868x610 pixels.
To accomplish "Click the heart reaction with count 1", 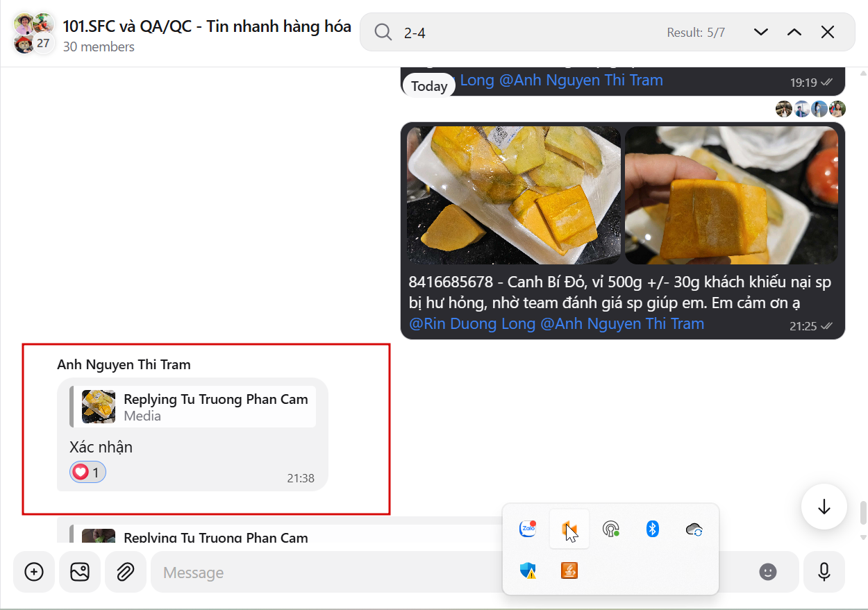I will [87, 473].
